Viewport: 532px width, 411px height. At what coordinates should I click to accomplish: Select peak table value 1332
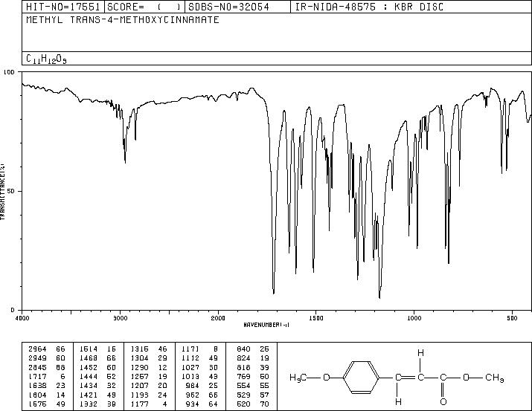(89, 404)
